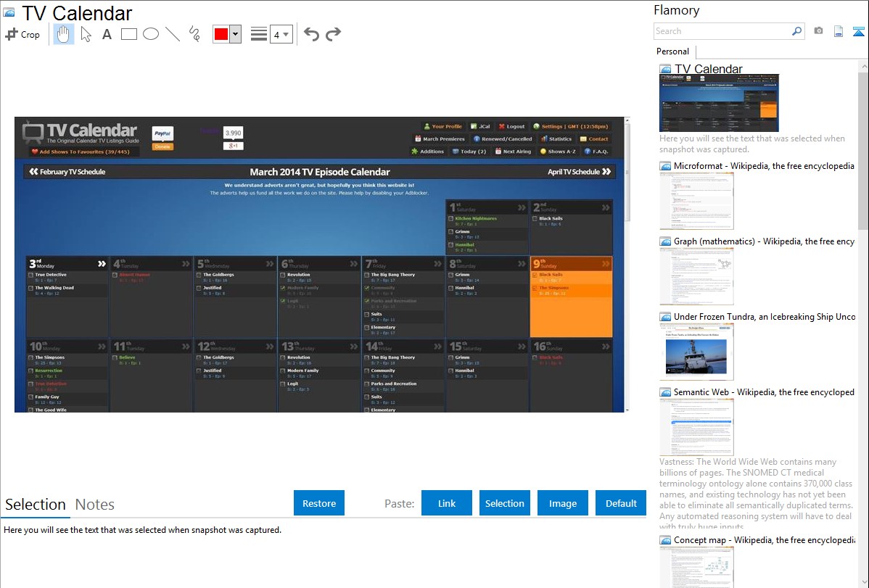The height and width of the screenshot is (588, 869).
Task: Open the TV Calendar snapshot thumbnail
Action: (x=719, y=103)
